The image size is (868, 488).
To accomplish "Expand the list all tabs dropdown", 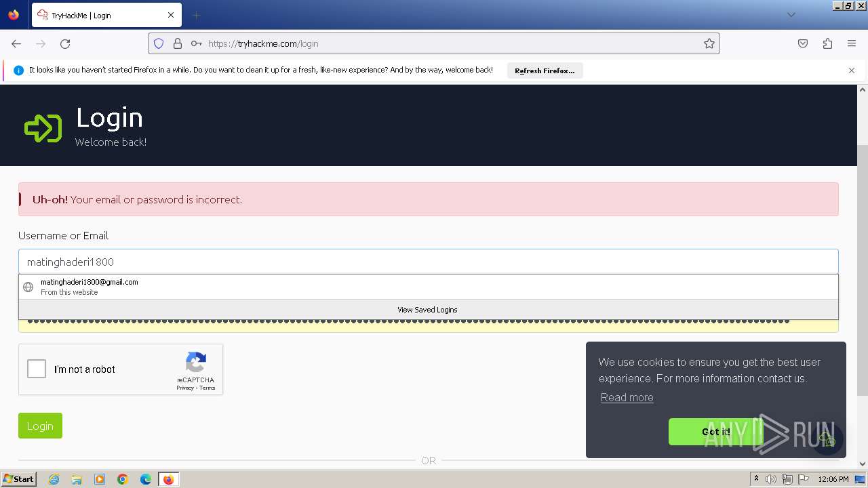I will [791, 15].
